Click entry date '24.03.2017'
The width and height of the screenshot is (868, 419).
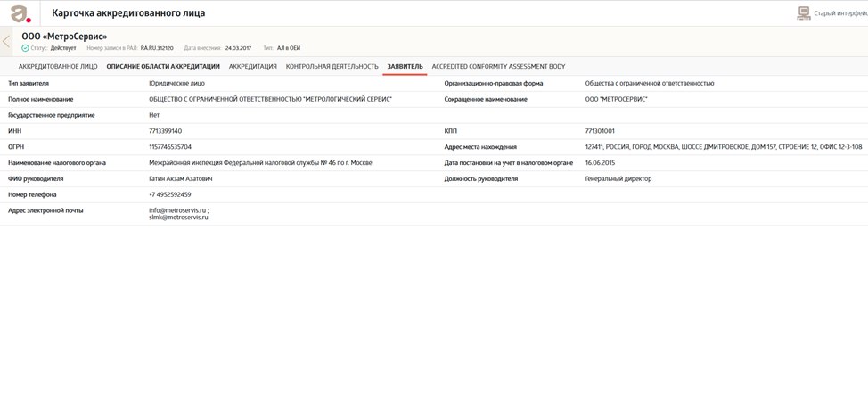238,48
